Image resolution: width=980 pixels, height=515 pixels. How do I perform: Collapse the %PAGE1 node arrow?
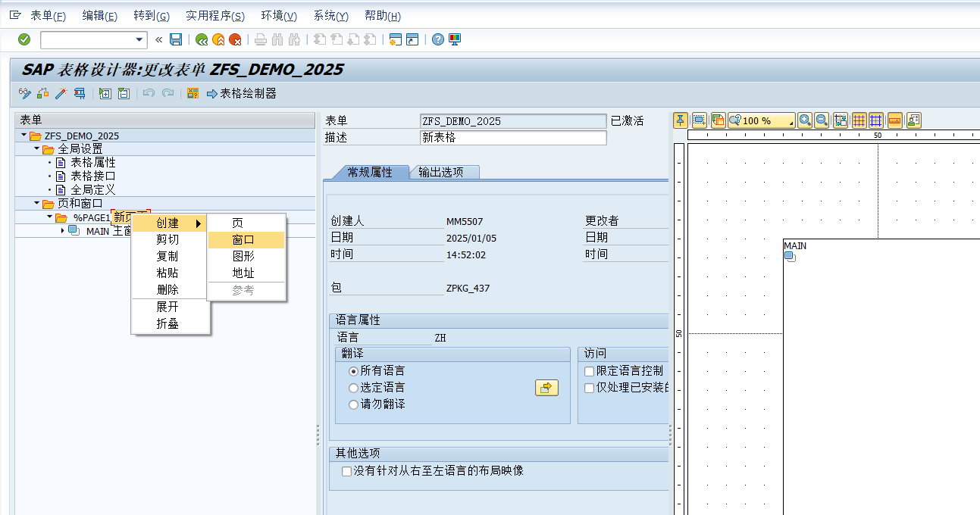49,217
